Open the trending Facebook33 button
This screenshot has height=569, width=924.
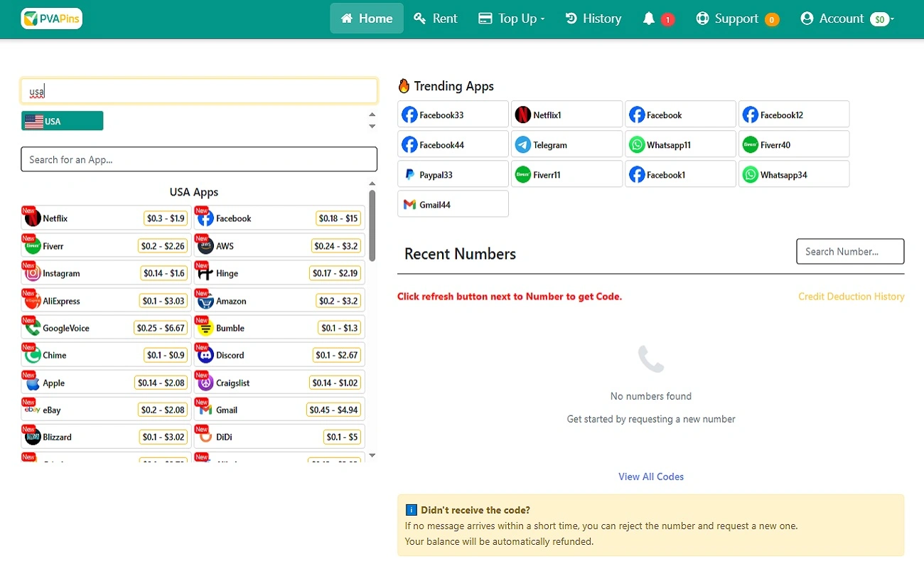pos(453,115)
